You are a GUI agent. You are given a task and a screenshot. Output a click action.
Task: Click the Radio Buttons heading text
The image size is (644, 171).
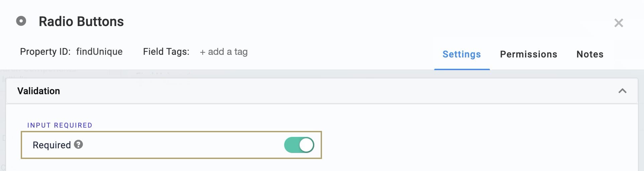tap(81, 21)
